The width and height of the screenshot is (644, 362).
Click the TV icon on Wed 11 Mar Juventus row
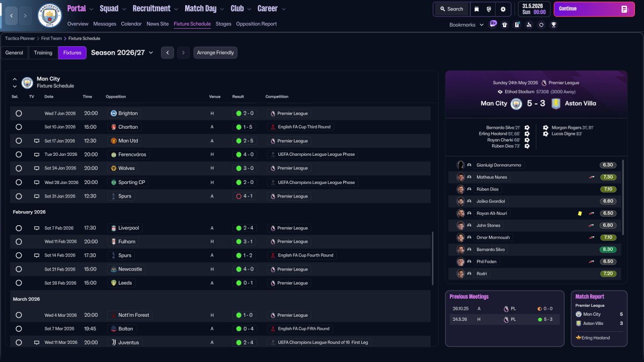click(x=37, y=342)
